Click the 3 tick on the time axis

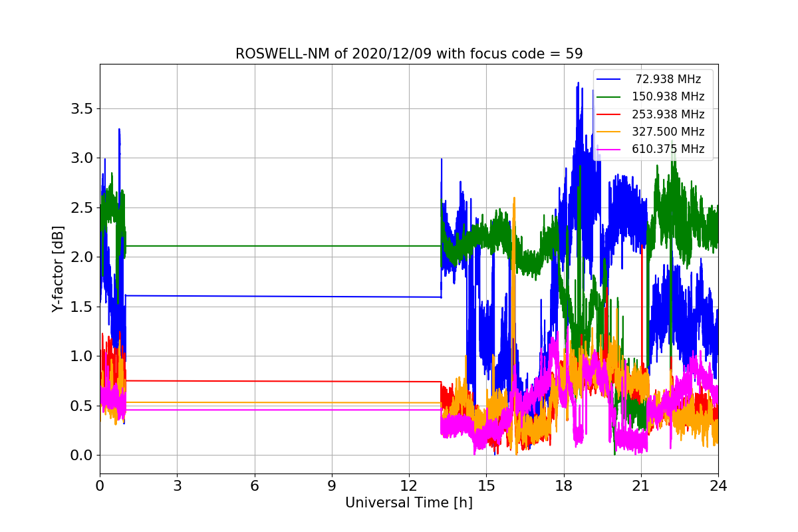click(x=177, y=486)
